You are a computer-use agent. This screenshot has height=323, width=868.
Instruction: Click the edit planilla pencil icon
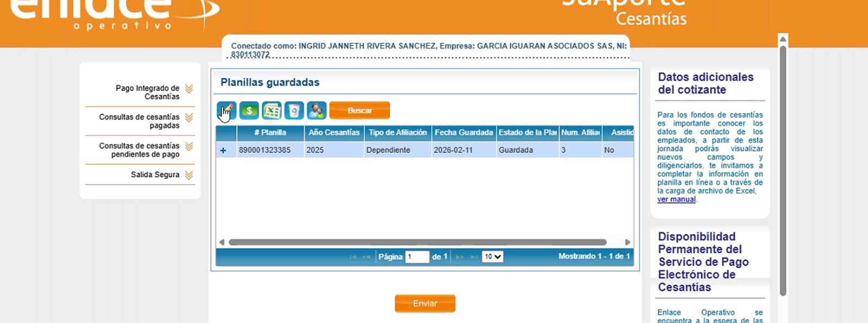(227, 111)
